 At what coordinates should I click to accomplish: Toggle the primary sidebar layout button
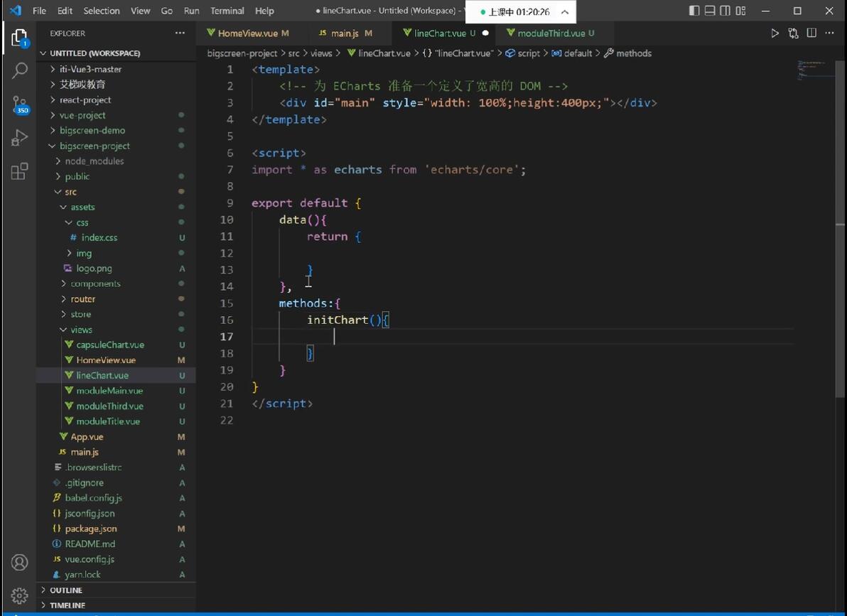694,11
